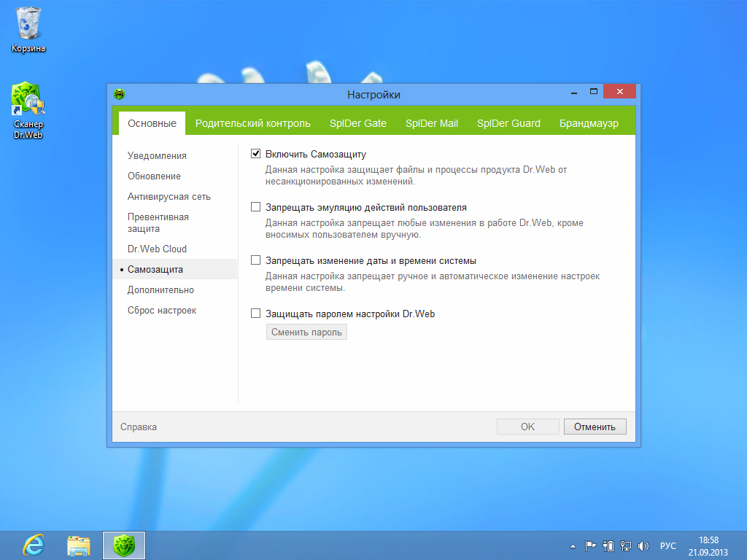The image size is (747, 560).
Task: Select Сброс настроек in the sidebar
Action: click(161, 311)
